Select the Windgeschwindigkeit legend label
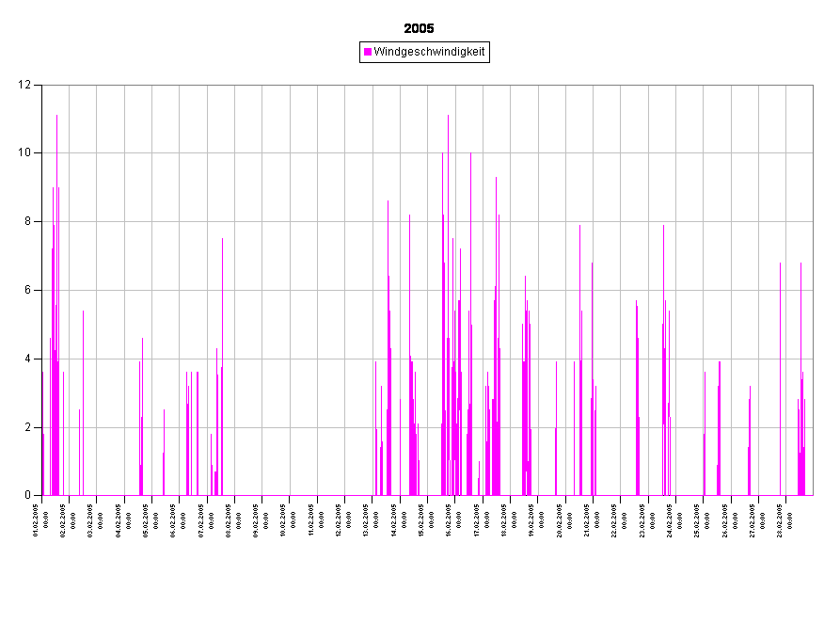Viewport: 840px width, 623px height. click(x=429, y=53)
